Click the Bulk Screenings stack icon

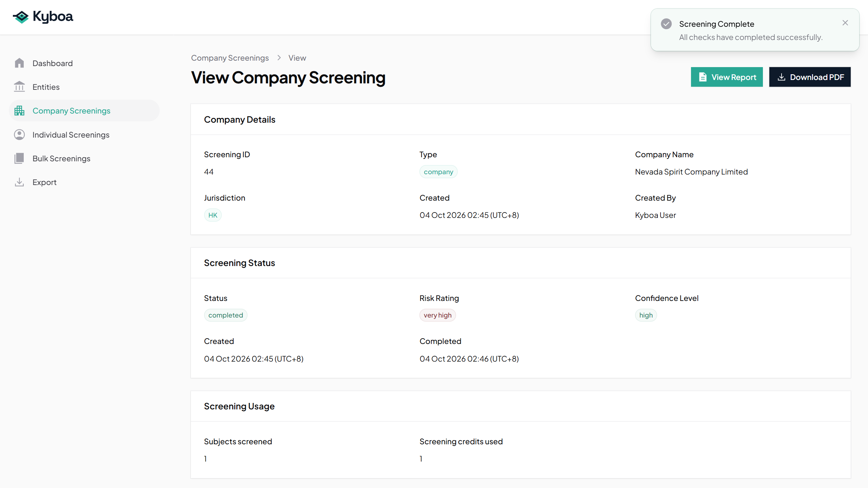19,158
